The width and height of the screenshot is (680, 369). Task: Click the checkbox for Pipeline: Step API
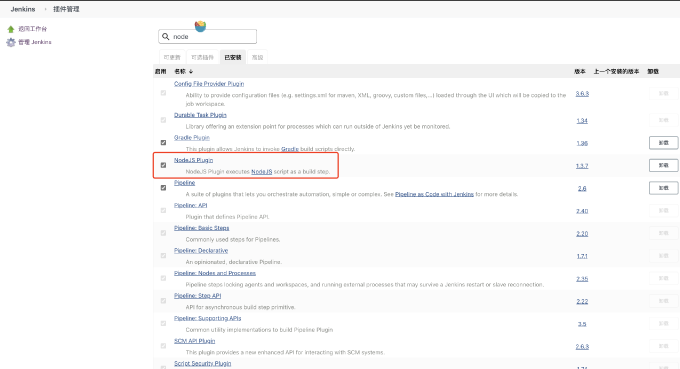(x=163, y=300)
